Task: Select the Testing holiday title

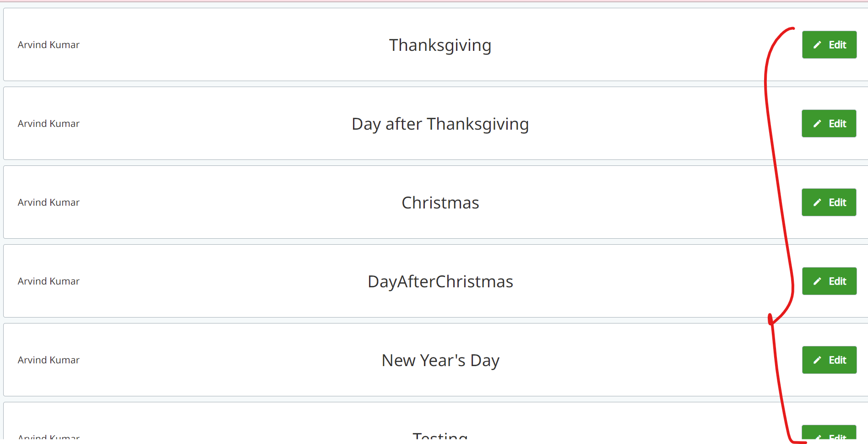Action: point(440,436)
